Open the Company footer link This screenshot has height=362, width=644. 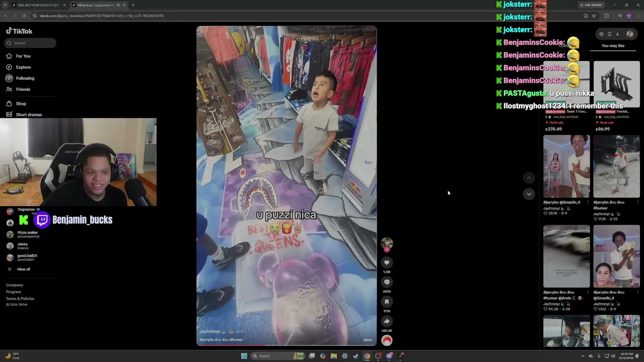[15, 285]
